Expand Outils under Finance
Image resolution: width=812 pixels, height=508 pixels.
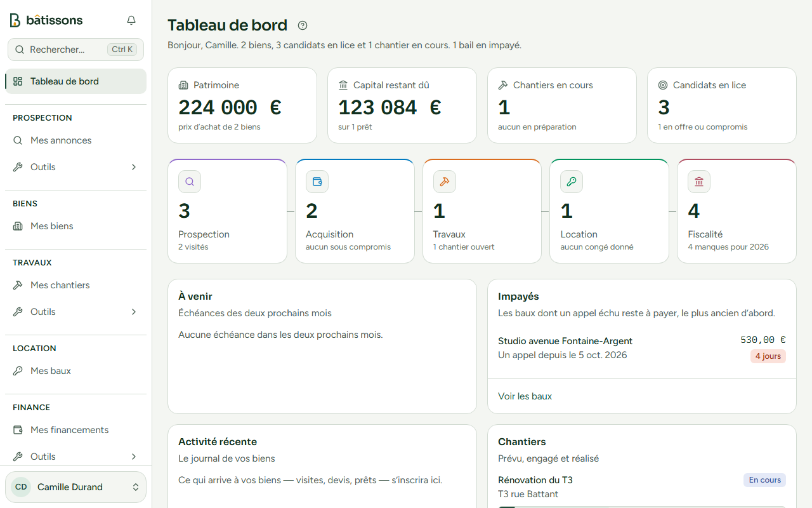click(x=76, y=457)
